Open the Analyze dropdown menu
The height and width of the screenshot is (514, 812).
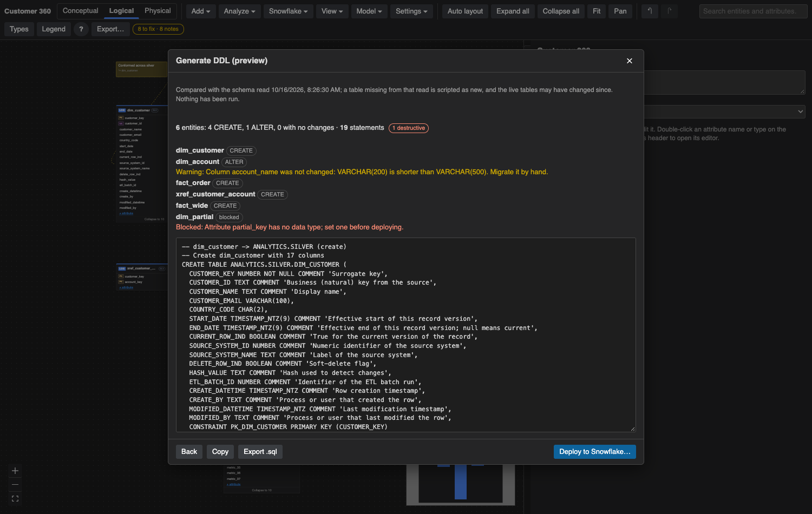click(240, 11)
